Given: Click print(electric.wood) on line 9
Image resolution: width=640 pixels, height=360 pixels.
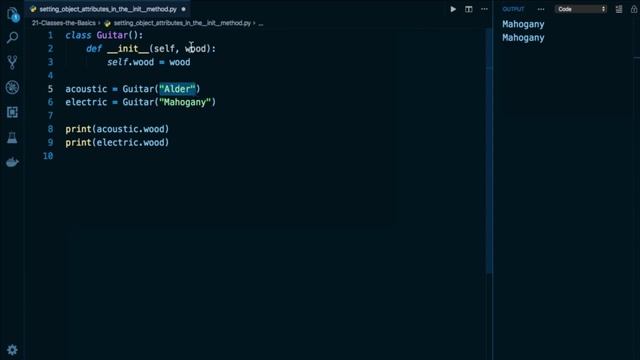Looking at the screenshot, I should pyautogui.click(x=117, y=143).
